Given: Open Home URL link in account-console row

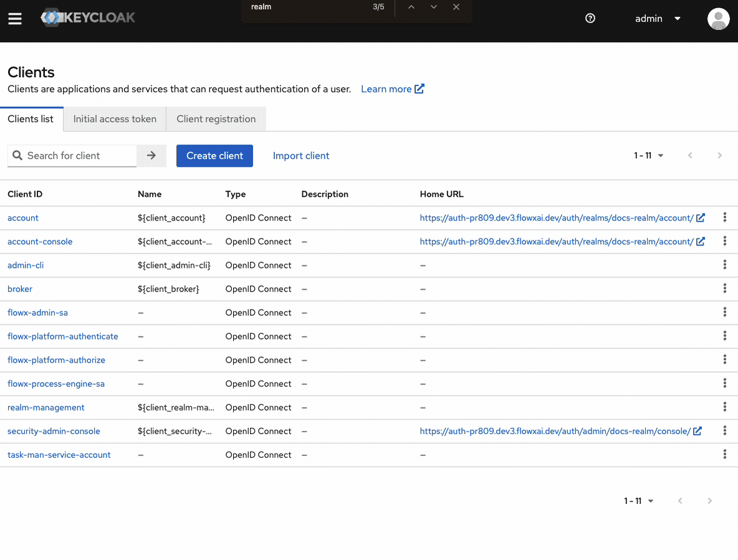Looking at the screenshot, I should point(562,242).
